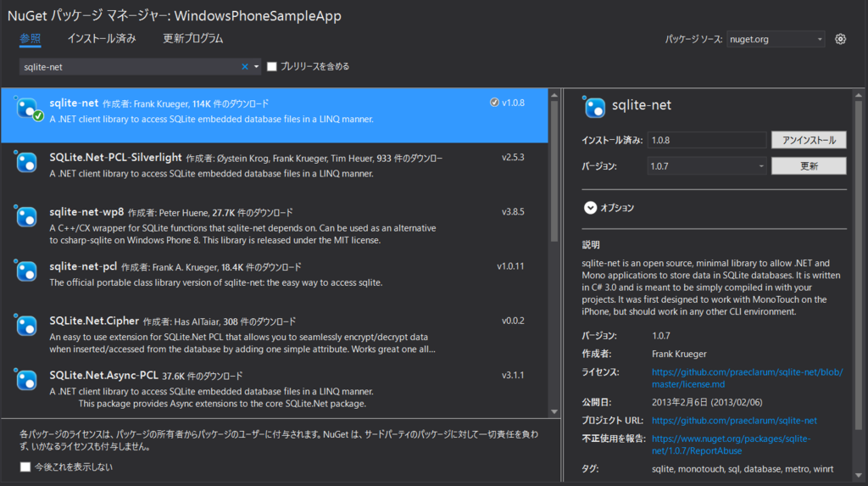Click version label v1.0.11
Viewport: 868px width, 486px height.
510,266
